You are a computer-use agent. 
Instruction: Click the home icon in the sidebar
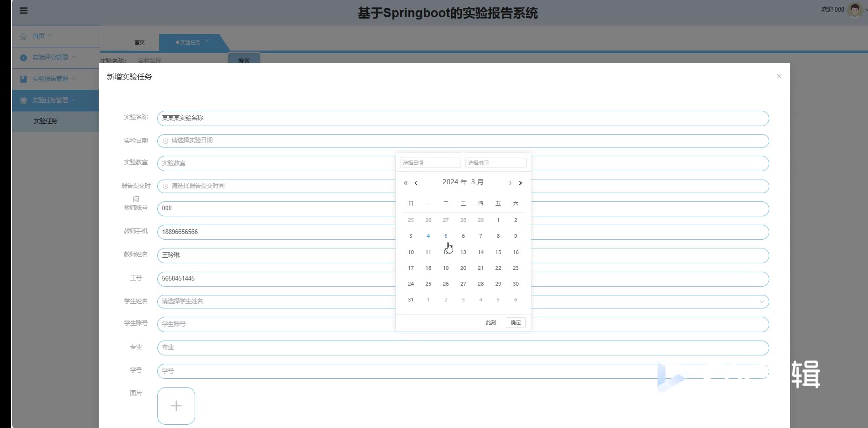[23, 36]
